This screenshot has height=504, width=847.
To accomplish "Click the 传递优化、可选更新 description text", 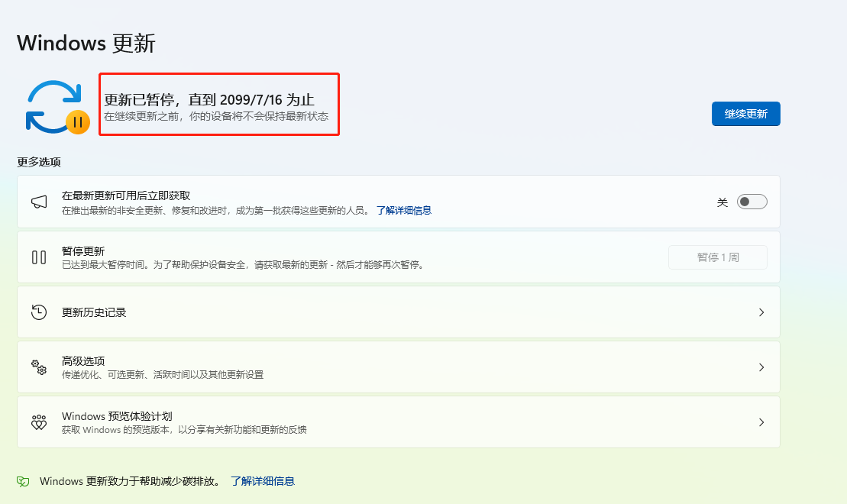I will tap(163, 375).
